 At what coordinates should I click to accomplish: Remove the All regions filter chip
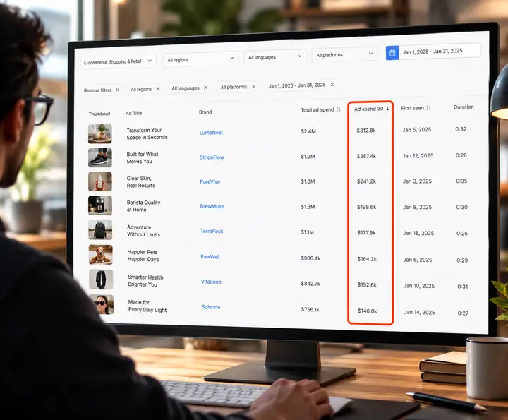click(x=158, y=89)
